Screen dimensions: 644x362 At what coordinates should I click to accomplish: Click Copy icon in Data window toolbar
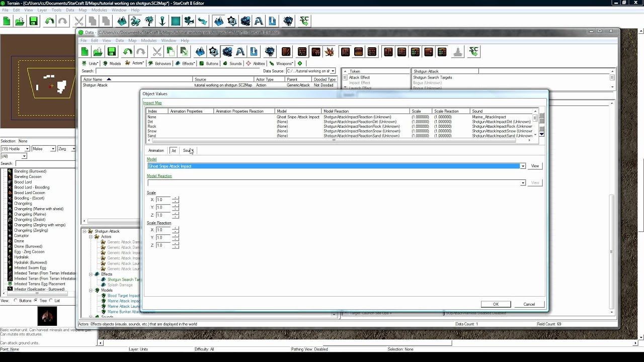171,51
